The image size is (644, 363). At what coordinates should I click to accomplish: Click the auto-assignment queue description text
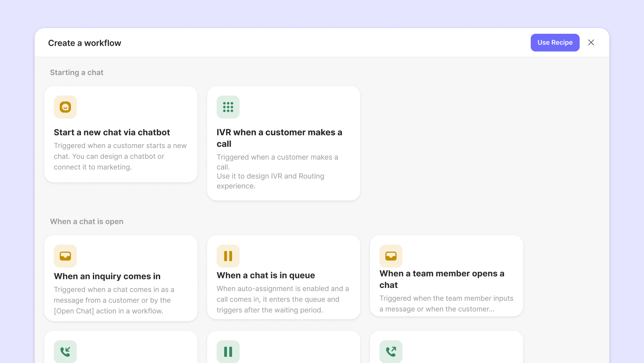point(283,299)
